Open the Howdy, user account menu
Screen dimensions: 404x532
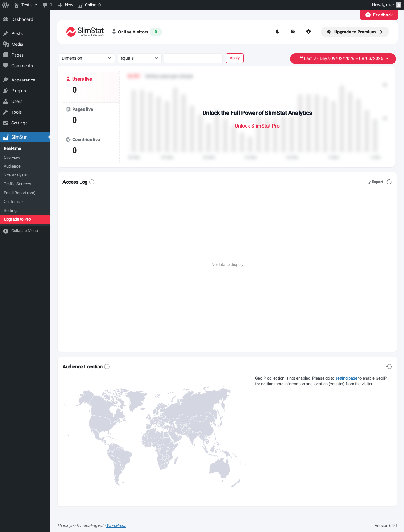(x=387, y=5)
